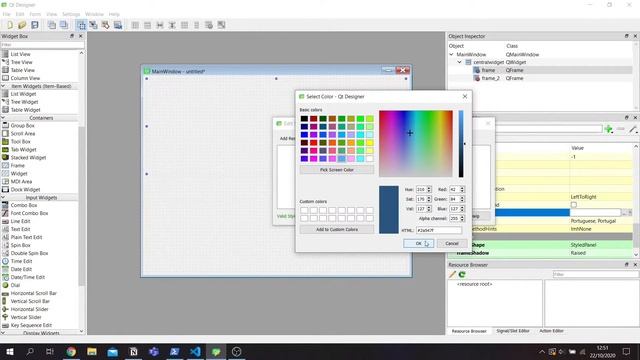Screen dimensions: 640x360
Task: Open the Windows Start menu
Action: 9,351
